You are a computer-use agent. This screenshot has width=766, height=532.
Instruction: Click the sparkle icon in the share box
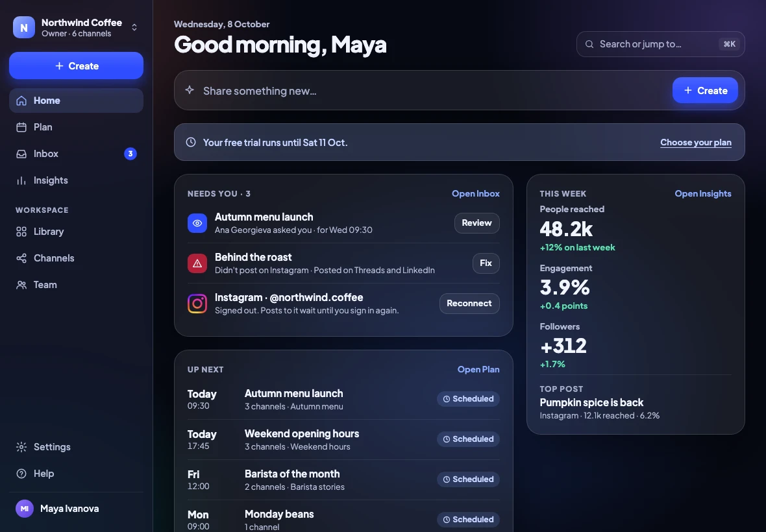click(x=190, y=90)
